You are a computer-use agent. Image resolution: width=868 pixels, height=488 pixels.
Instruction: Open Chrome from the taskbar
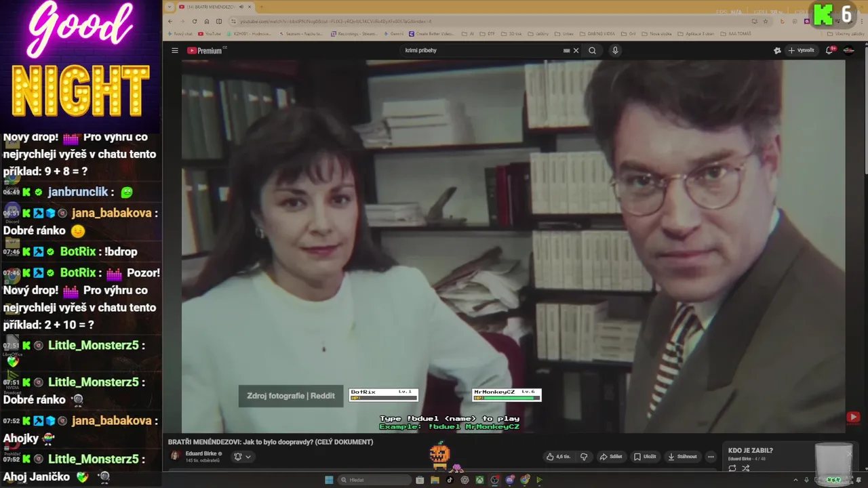click(524, 480)
